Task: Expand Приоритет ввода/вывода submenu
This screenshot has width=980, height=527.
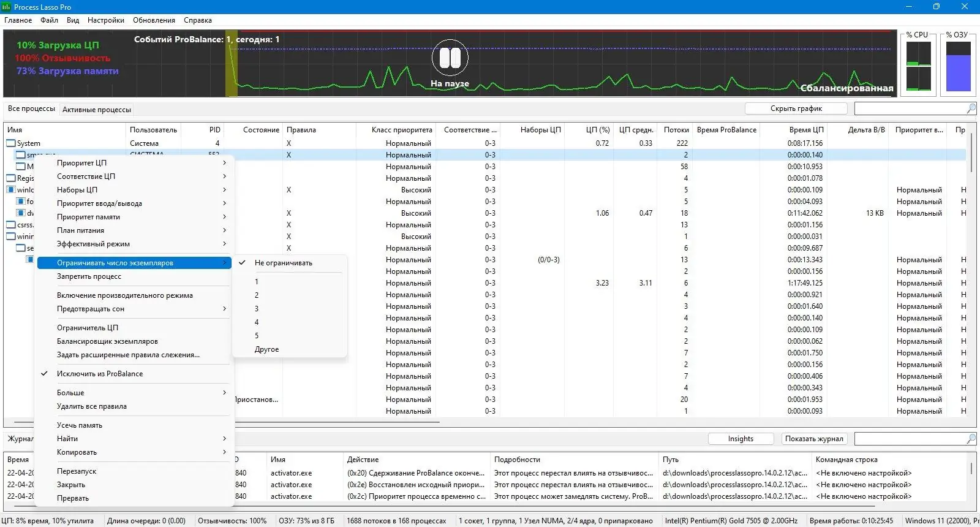Action: click(134, 203)
